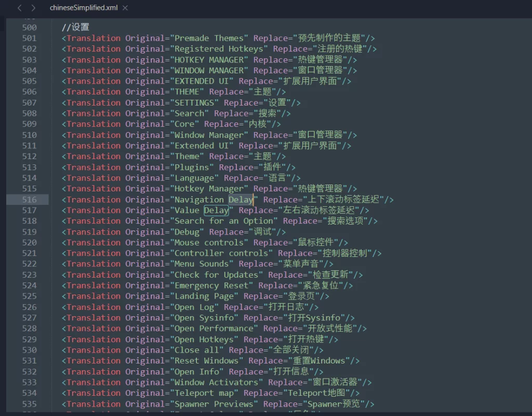Click "Extended UI" on line 511

202,146
